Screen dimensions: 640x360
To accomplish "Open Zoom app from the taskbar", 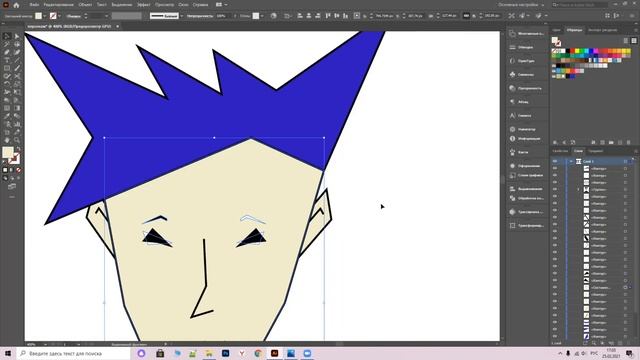I will click(x=307, y=353).
